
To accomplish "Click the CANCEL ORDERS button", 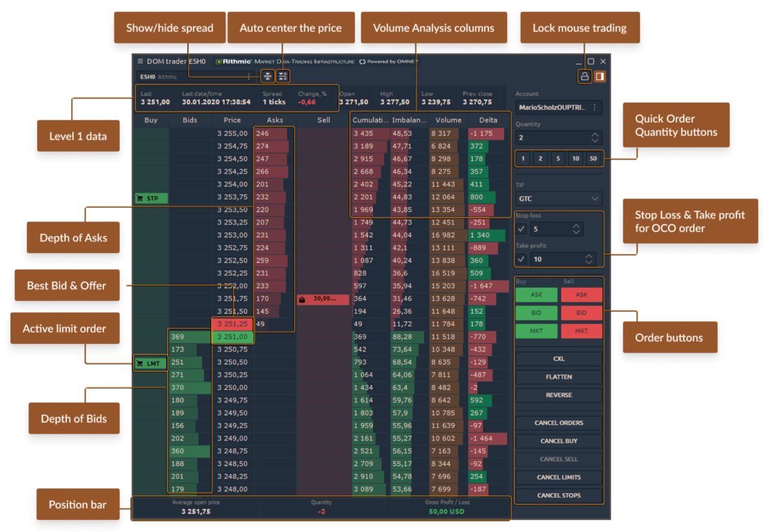I will tap(559, 423).
